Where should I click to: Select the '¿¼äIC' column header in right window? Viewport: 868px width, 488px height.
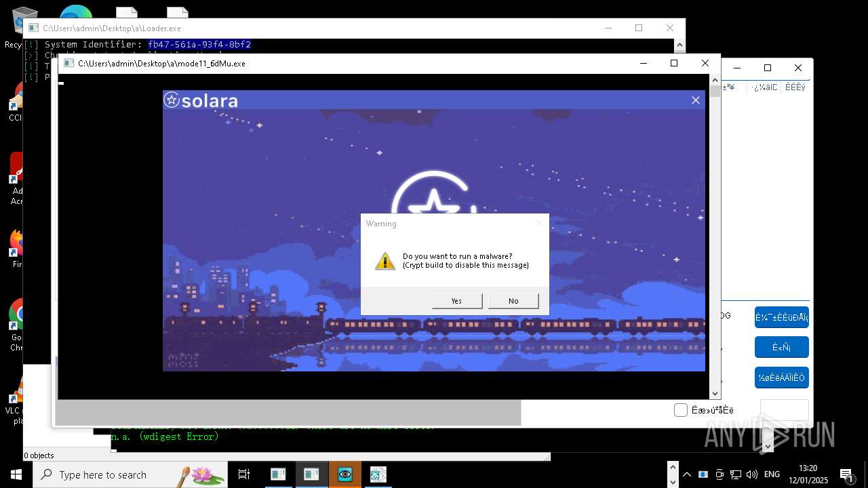[764, 87]
